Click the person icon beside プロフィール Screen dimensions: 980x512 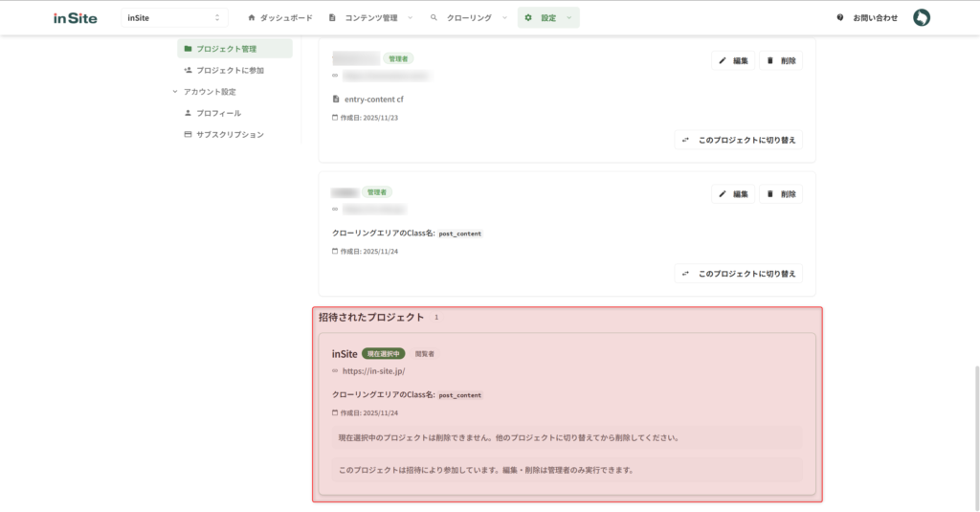[188, 113]
